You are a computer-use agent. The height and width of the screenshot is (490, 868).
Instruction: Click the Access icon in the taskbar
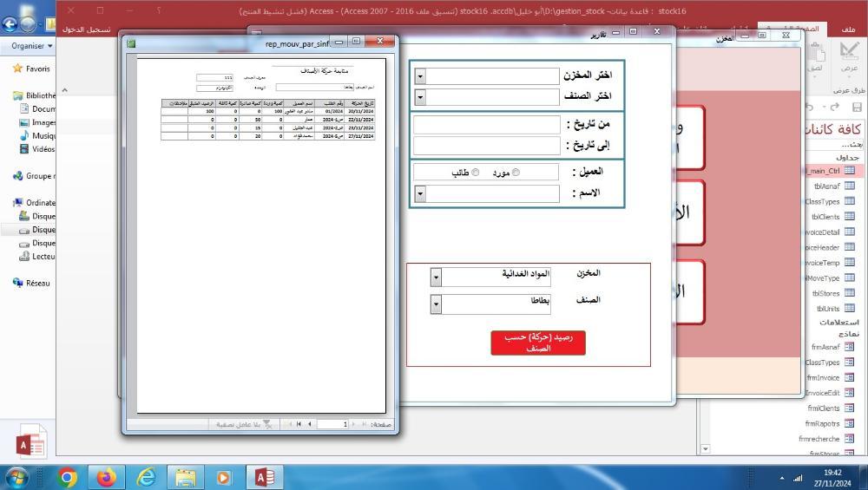(264, 477)
